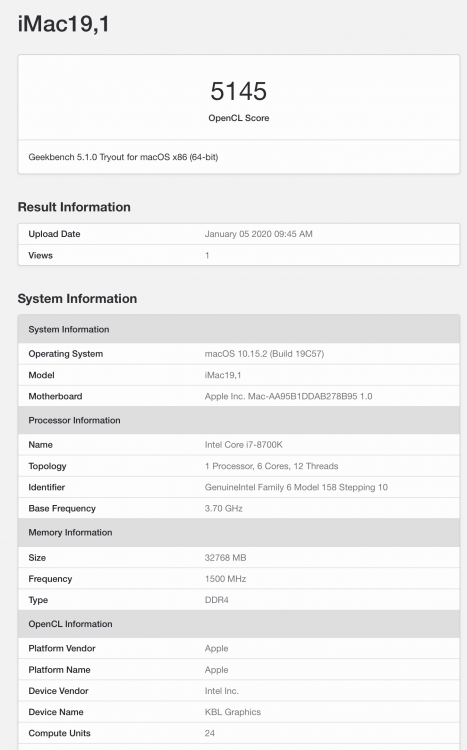
Task: Select the DDR4 value
Action: pyautogui.click(x=216, y=600)
